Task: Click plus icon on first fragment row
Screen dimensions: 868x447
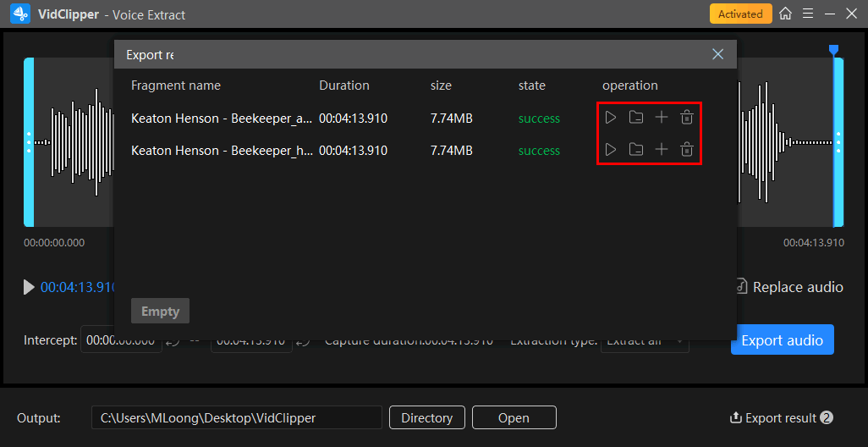Action: click(662, 118)
